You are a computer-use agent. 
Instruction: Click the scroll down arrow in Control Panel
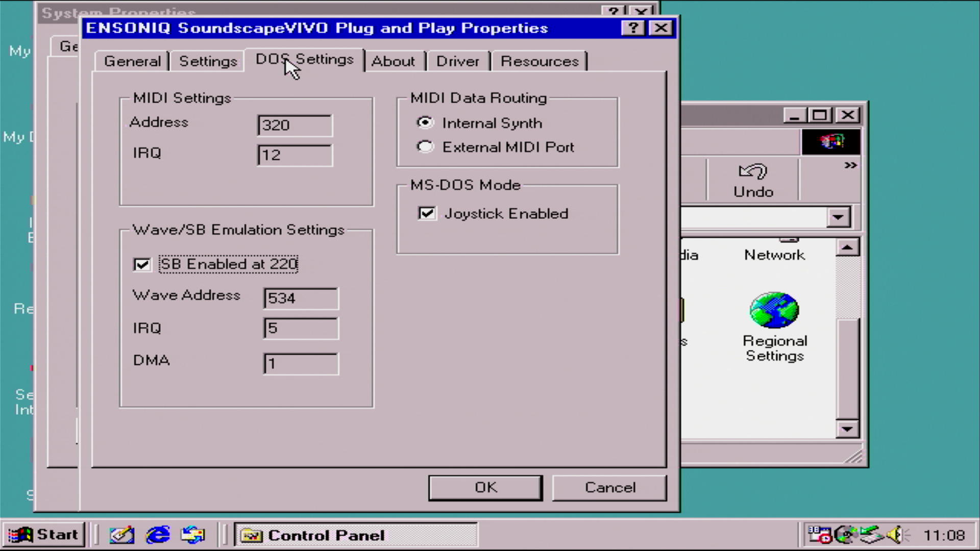click(847, 429)
